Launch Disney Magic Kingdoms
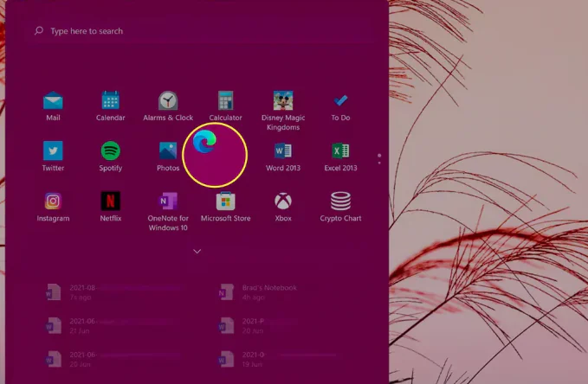The height and width of the screenshot is (384, 588). [x=283, y=111]
